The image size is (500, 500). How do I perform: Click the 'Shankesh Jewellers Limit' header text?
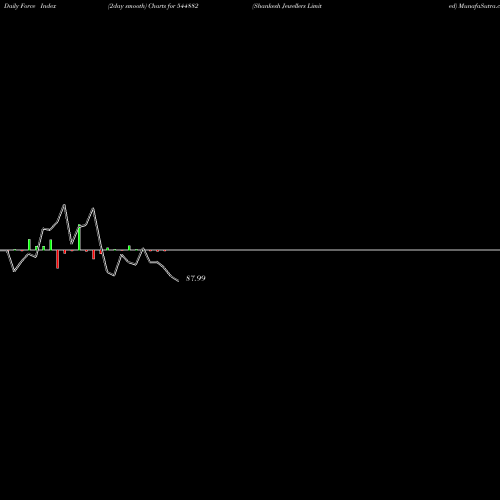click(287, 6)
